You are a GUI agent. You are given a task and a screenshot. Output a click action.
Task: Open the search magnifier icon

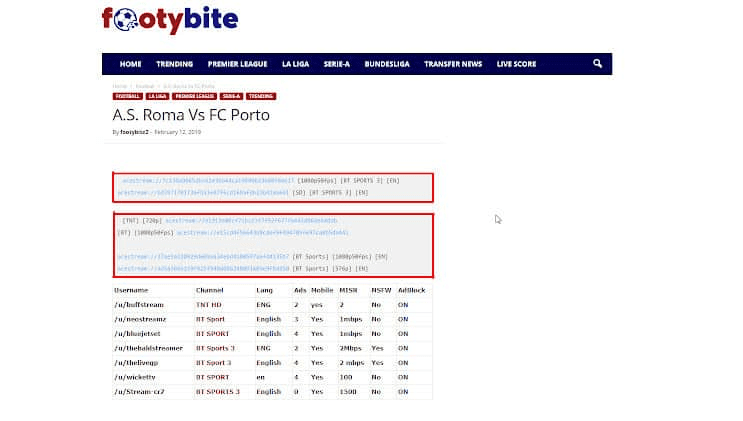click(597, 64)
